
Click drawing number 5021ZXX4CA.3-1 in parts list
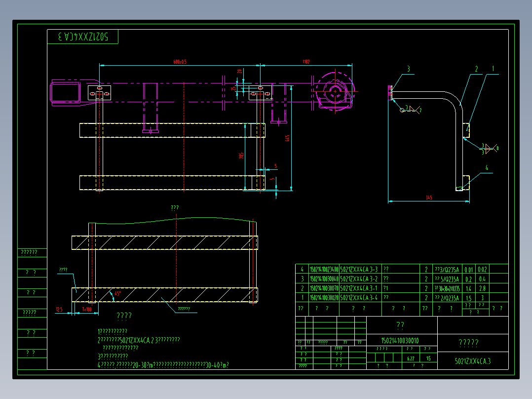359,288
